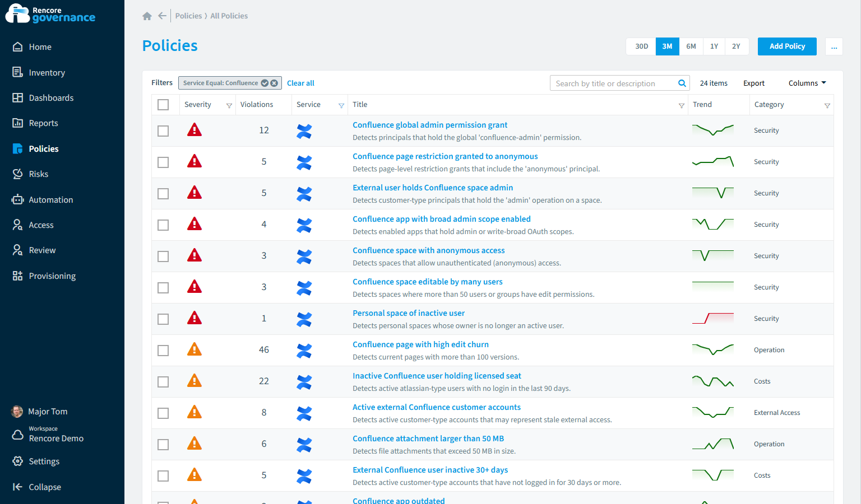The width and height of the screenshot is (861, 504).
Task: Click the orange warning icon for high edit churn row
Action: coord(195,349)
